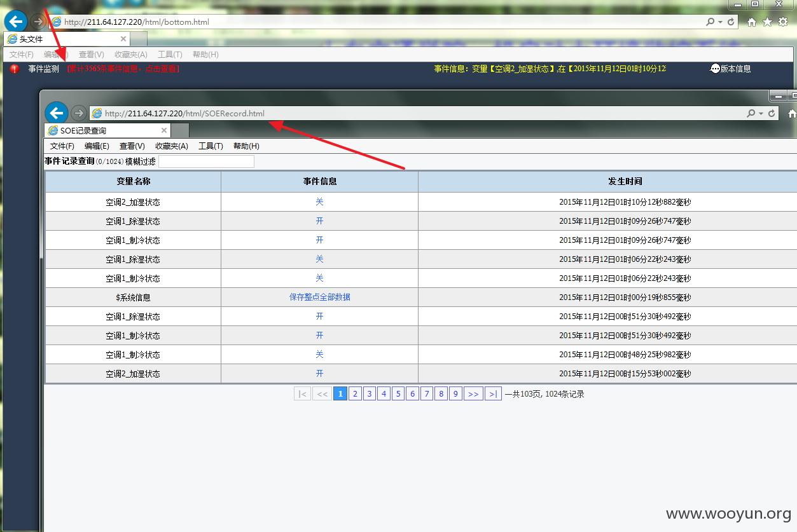This screenshot has height=532, width=797.
Task: Select page 9 in pagination
Action: point(455,394)
